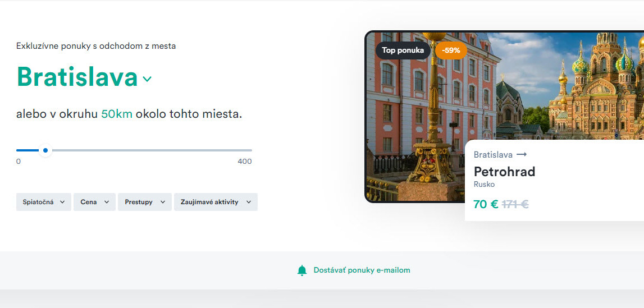Click the Top ponuka badge

click(x=403, y=51)
